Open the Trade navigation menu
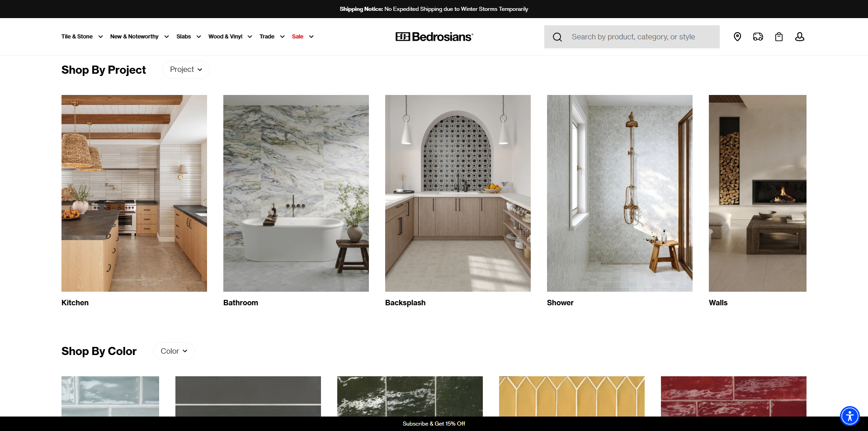 pyautogui.click(x=266, y=37)
